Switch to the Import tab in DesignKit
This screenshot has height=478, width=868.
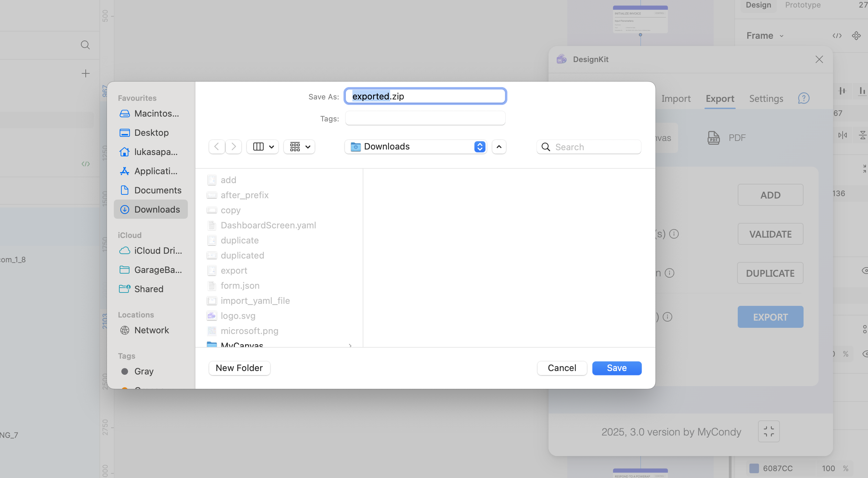(676, 99)
